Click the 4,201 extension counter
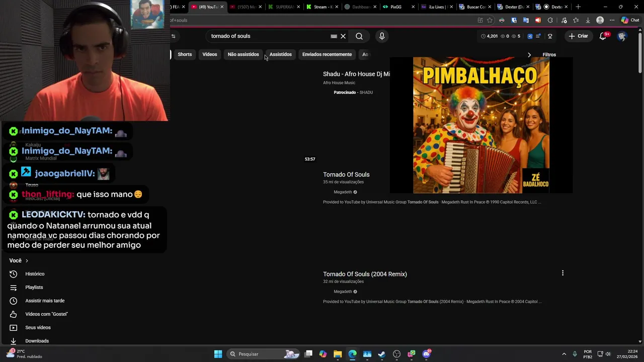This screenshot has height=362, width=644. coord(489,36)
